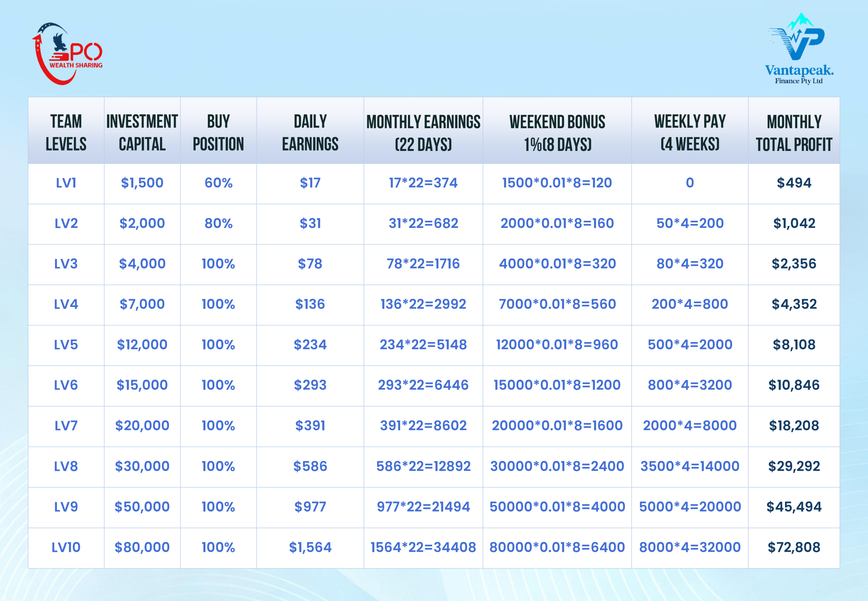This screenshot has height=601, width=868.
Task: Click the Team Levels column header
Action: point(66,133)
